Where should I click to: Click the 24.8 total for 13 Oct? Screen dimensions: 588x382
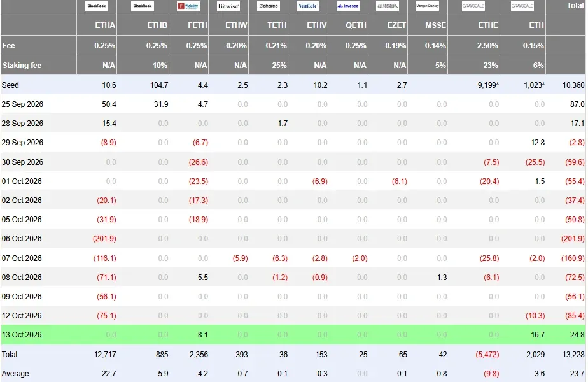(577, 335)
